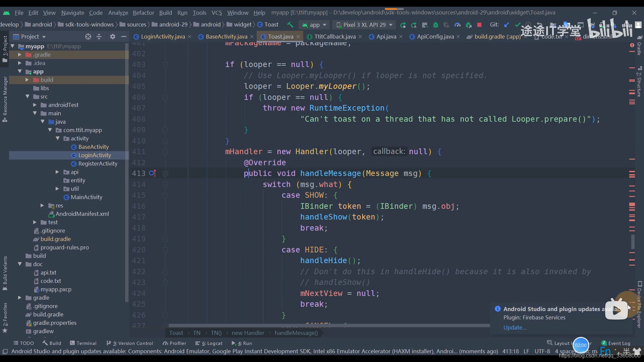The image size is (644, 362).
Task: Click the Git Update Project arrow icon
Action: [x=506, y=25]
